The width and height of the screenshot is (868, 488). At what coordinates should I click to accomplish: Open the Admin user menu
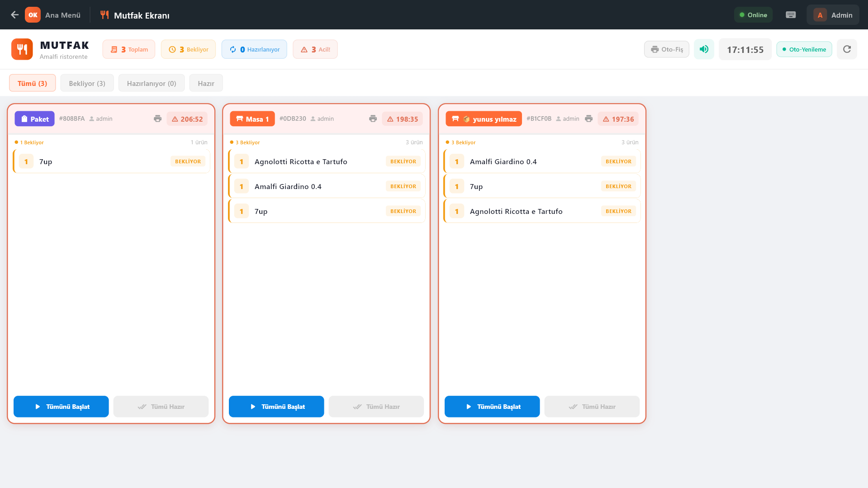833,15
